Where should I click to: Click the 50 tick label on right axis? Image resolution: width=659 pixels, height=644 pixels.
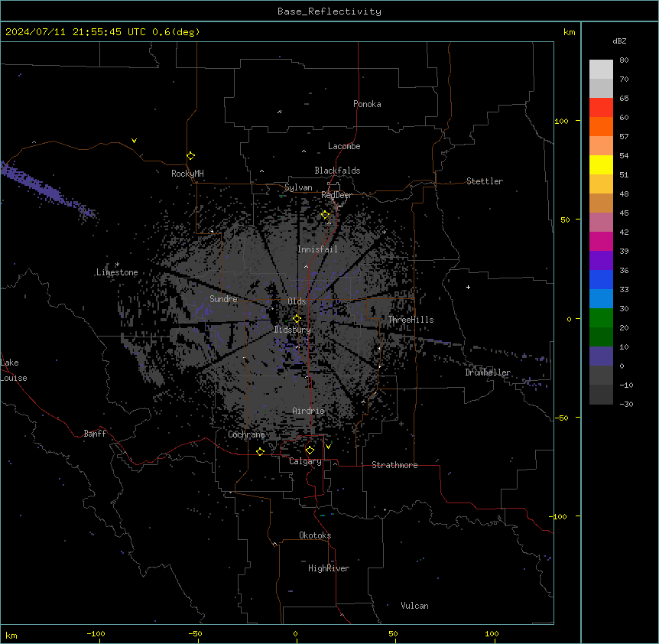565,220
